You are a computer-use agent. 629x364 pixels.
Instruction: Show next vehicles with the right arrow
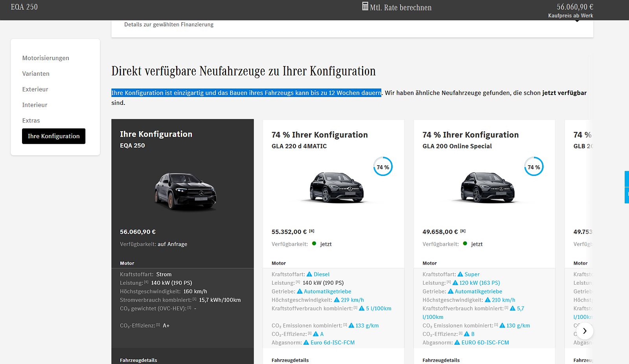(x=585, y=331)
